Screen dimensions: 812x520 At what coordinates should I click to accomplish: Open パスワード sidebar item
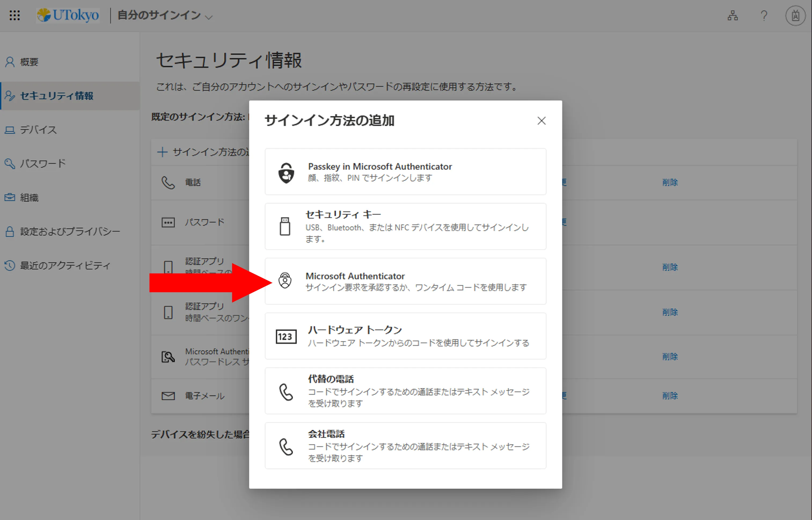coord(42,163)
